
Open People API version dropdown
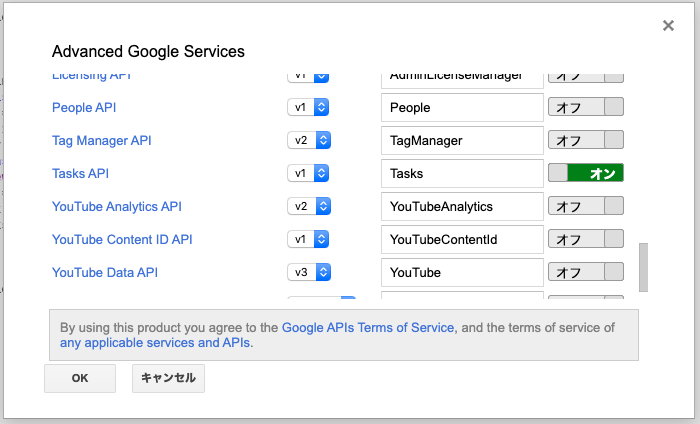point(308,107)
